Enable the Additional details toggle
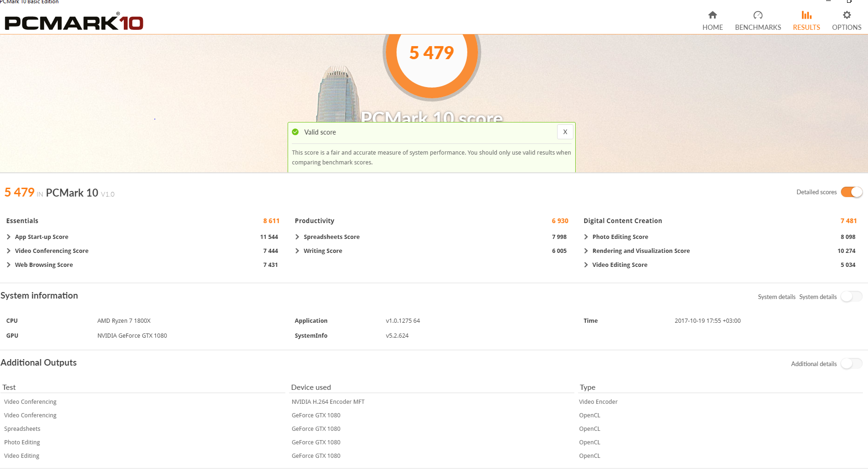The height and width of the screenshot is (476, 868). [852, 364]
